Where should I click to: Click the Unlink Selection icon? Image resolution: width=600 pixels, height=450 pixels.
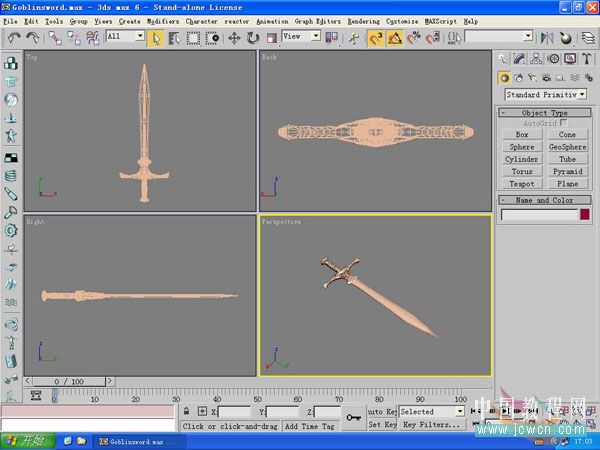pos(73,38)
